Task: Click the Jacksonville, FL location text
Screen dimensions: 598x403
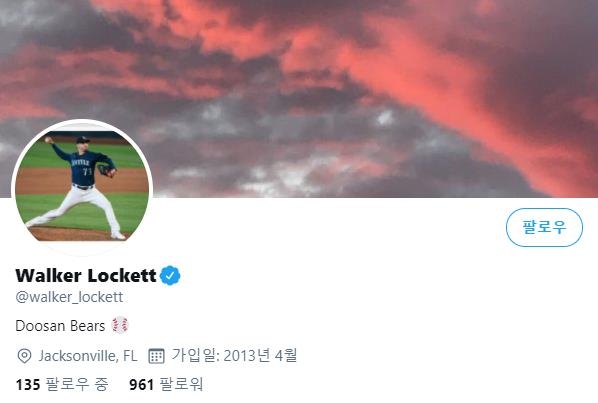Action: [x=88, y=356]
